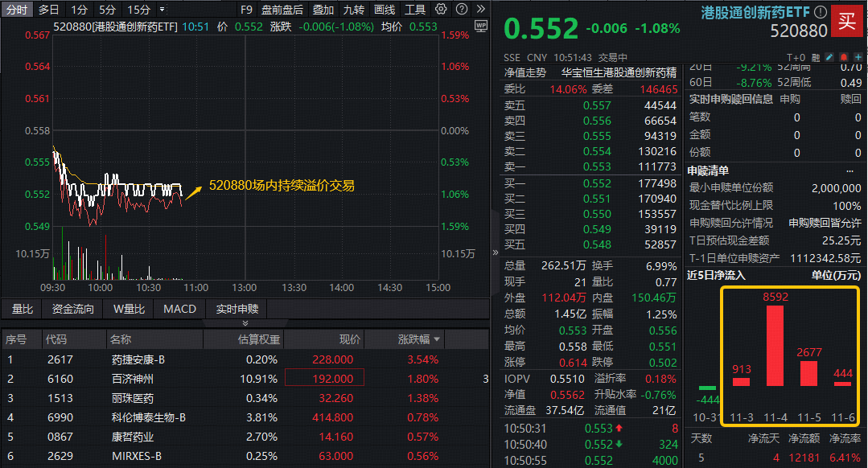
Task: Sort by 涨跌幅 column arrow
Action: coord(436,339)
